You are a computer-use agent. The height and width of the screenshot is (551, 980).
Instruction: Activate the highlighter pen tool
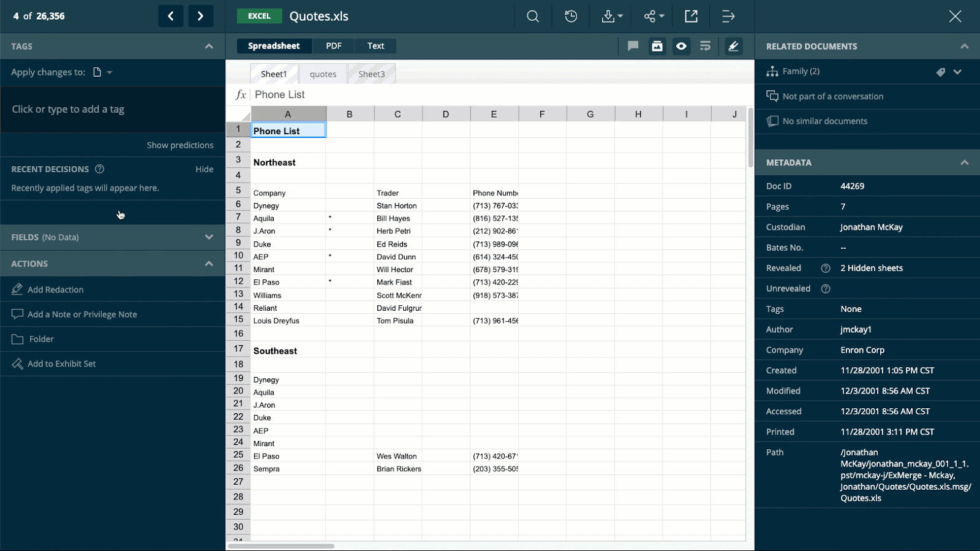[733, 46]
